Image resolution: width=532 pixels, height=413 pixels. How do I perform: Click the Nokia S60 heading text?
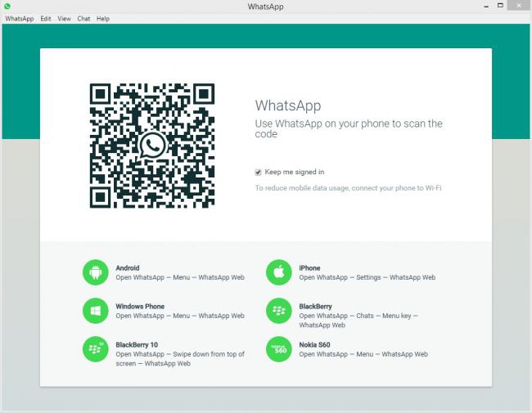[314, 344]
